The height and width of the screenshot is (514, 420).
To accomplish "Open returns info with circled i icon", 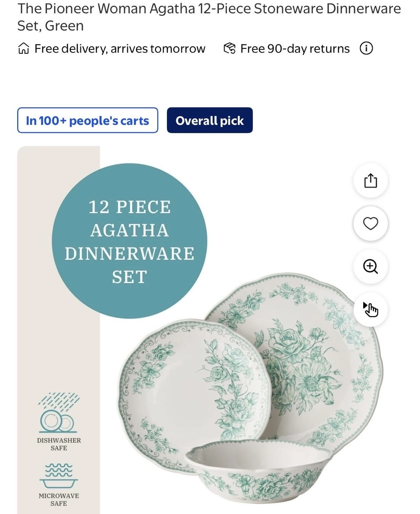I will (x=366, y=48).
